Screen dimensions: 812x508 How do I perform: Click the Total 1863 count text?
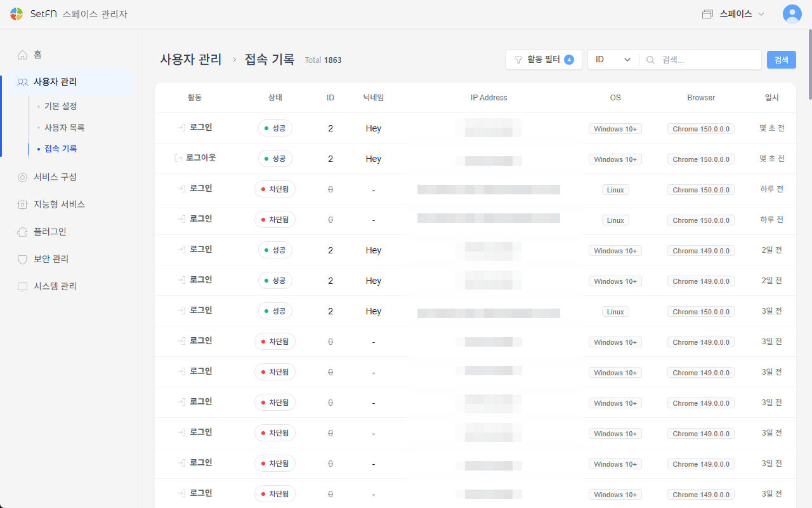coord(323,60)
